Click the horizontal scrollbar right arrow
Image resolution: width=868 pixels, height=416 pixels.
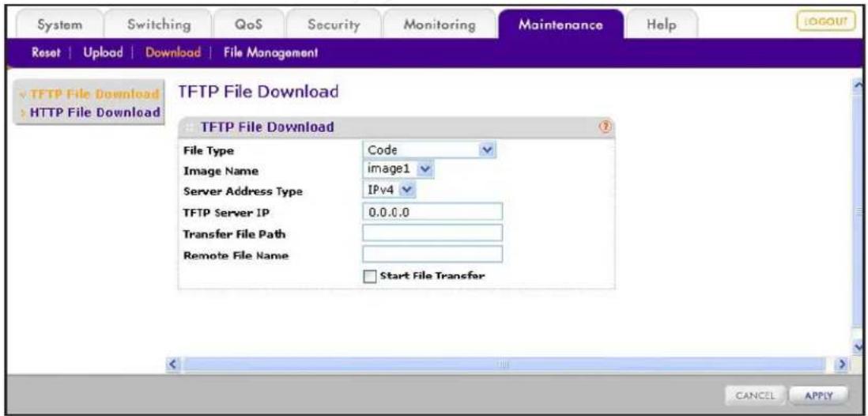pyautogui.click(x=843, y=365)
